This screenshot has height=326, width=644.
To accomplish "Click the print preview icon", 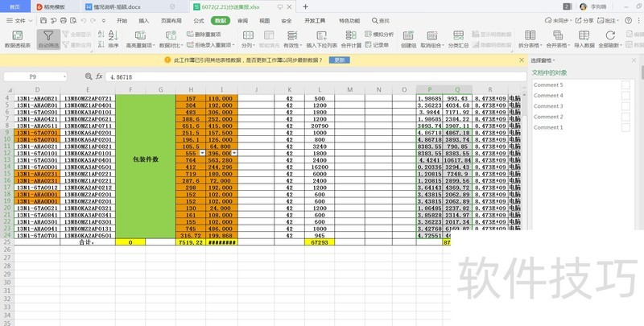I will 73,20.
